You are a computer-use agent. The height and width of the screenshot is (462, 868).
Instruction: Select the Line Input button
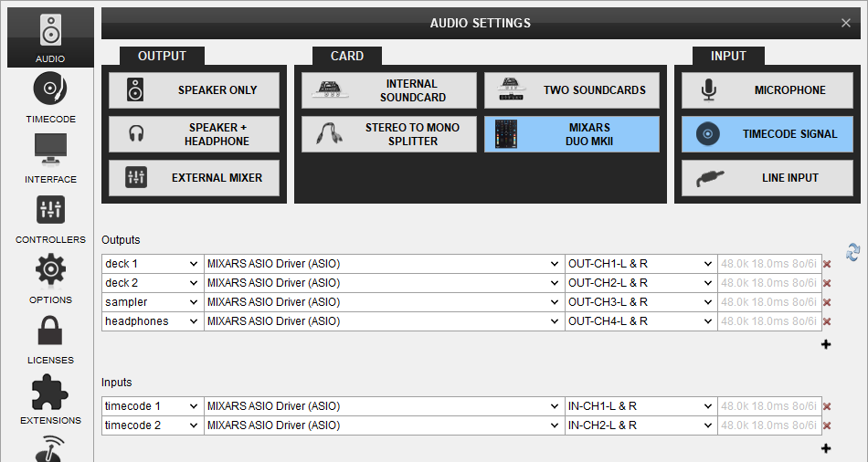click(767, 178)
